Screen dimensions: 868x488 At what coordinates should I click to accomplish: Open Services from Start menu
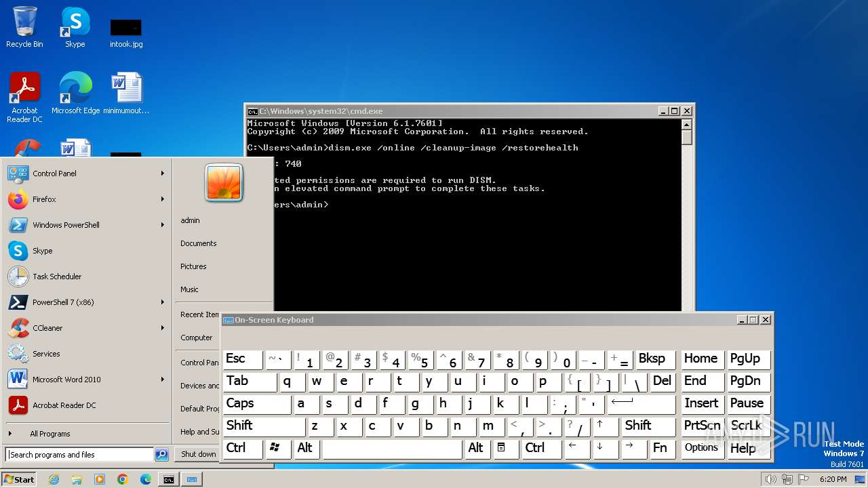pos(87,354)
